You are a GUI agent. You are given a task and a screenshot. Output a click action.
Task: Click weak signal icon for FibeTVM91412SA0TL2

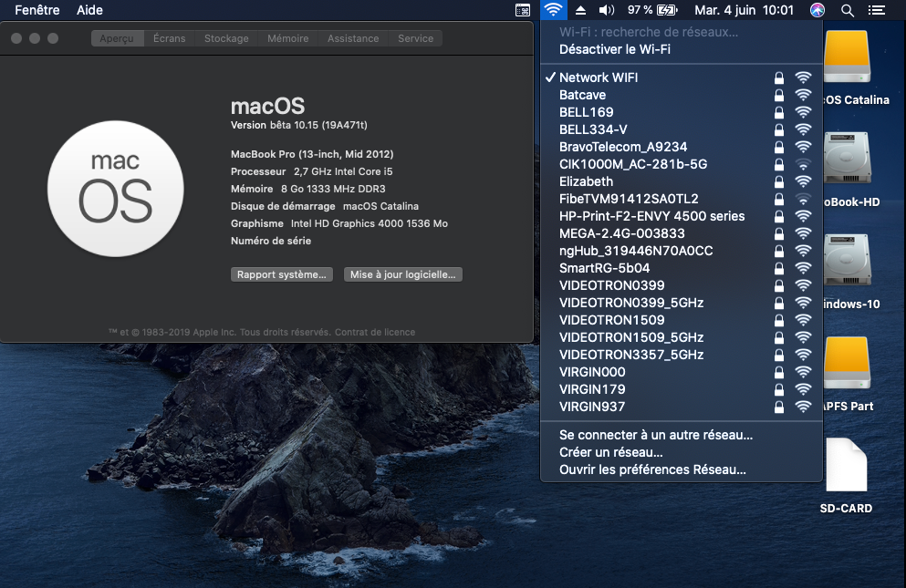(803, 199)
